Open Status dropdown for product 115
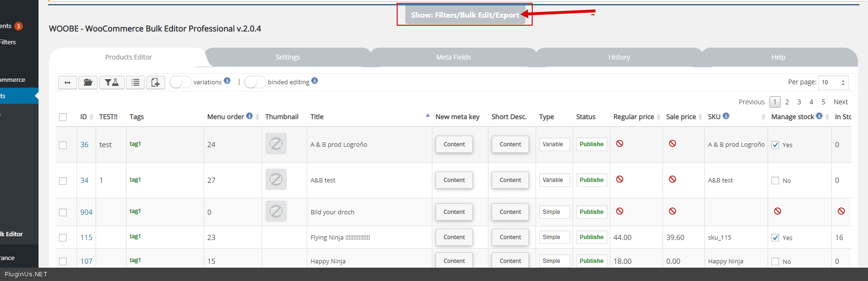This screenshot has height=281, width=868. click(x=592, y=237)
